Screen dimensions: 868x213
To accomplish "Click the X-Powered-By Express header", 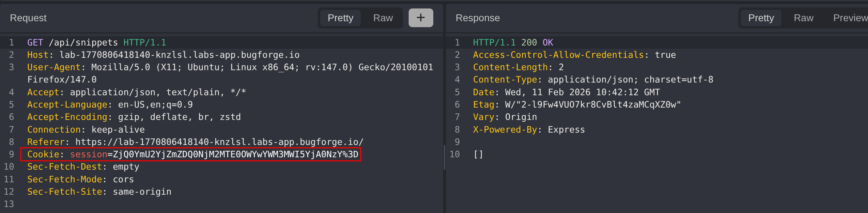I will point(528,130).
